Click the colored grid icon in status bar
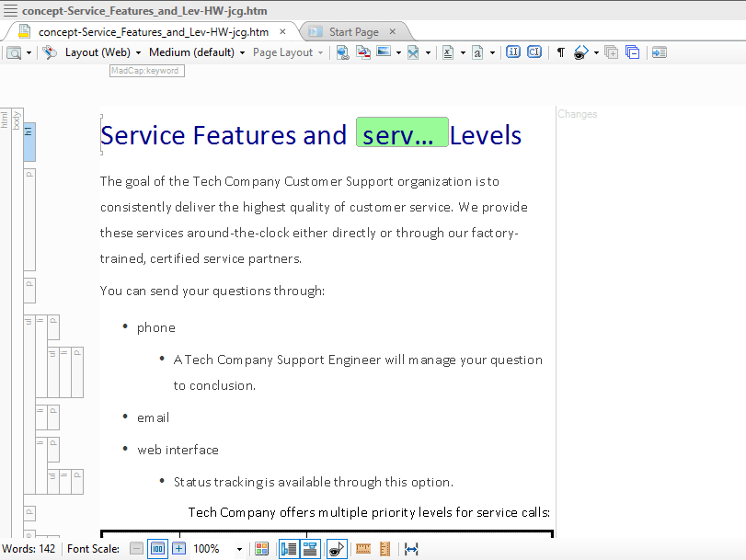 [262, 549]
